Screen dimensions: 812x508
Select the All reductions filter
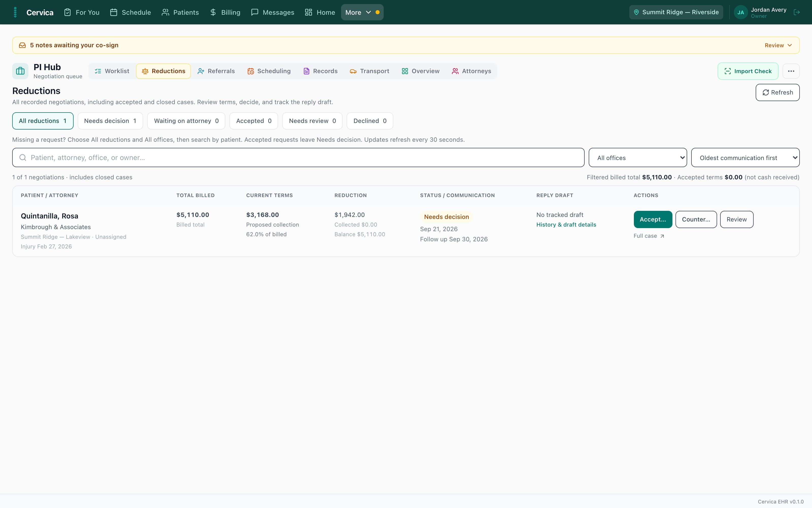43,121
